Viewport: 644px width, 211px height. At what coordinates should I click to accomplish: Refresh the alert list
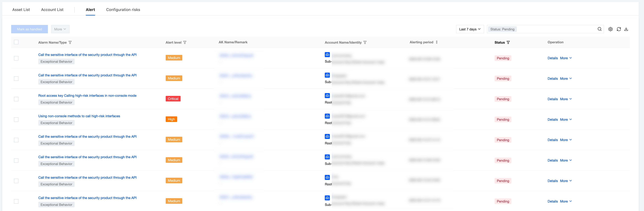(618, 29)
